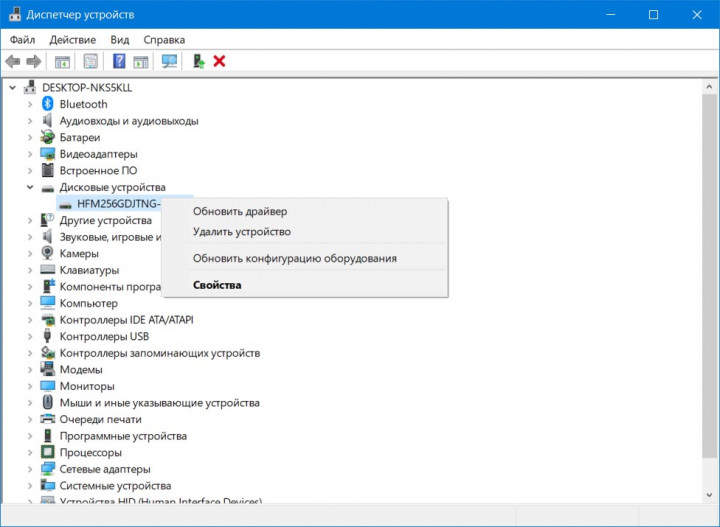Open Свойства from the context menu
The image size is (720, 527).
[305, 285]
